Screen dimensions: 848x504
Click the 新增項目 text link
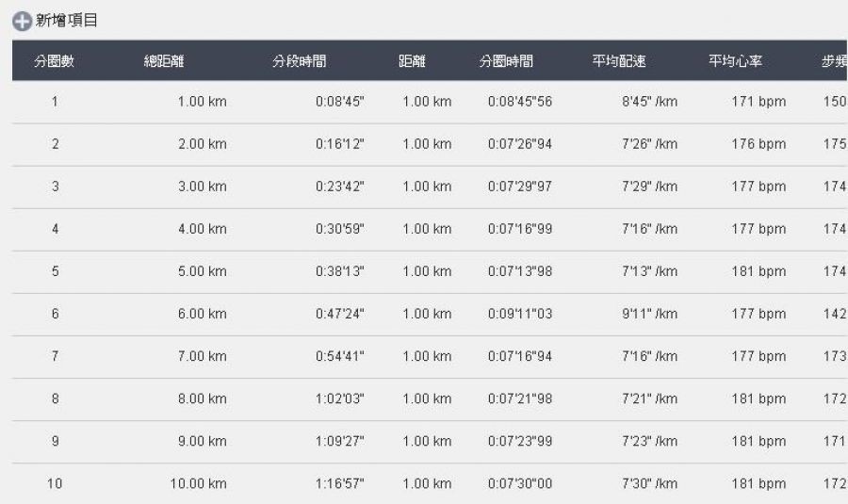(x=66, y=21)
